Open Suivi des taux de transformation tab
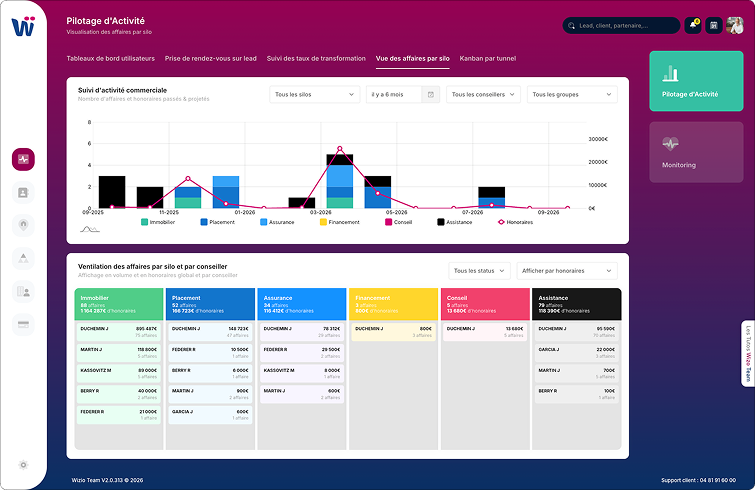Image resolution: width=755 pixels, height=490 pixels. pos(315,59)
